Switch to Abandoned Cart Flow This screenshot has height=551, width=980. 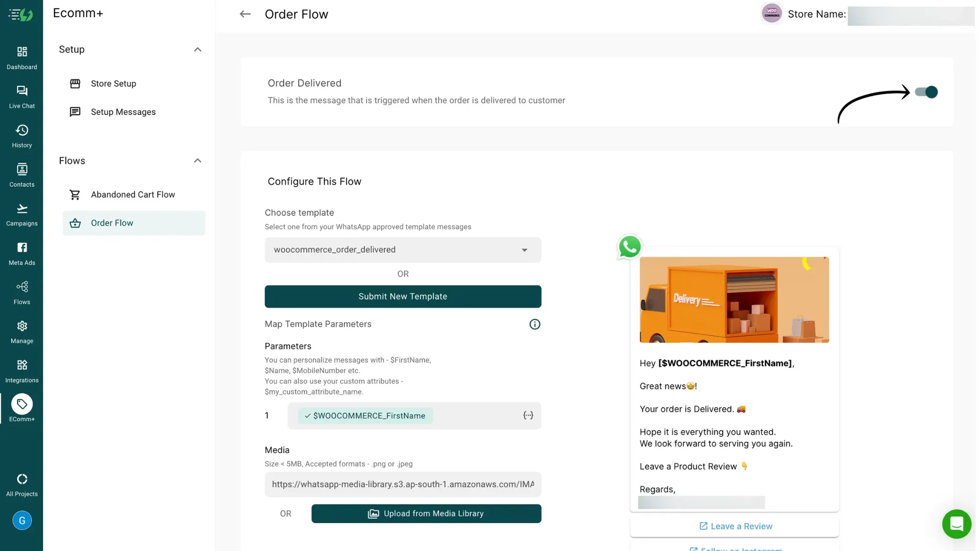133,194
